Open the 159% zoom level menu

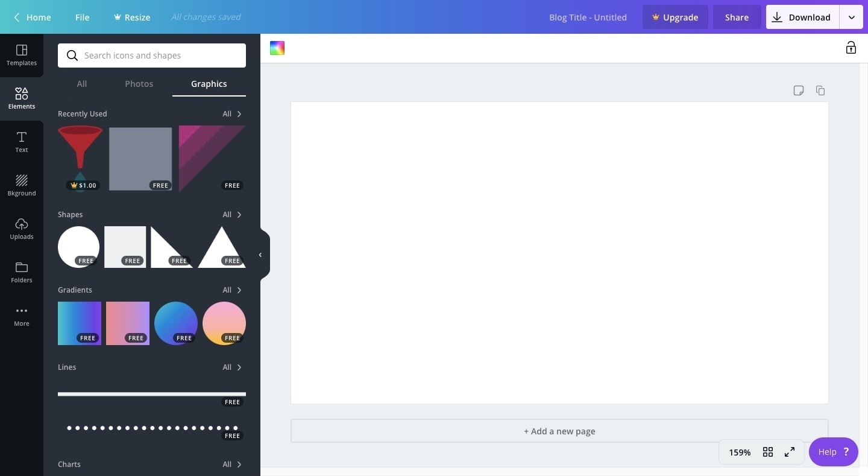[x=740, y=452]
